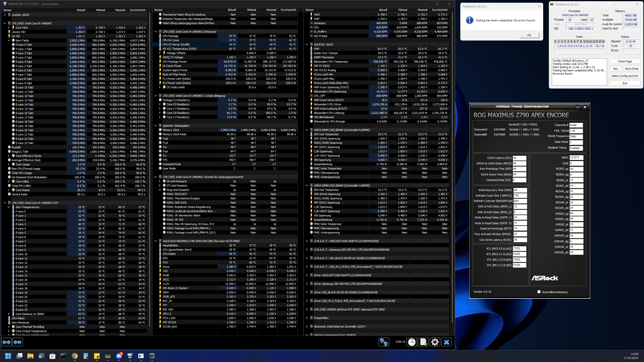The image size is (644, 362).
Task: Minimize the ASRock Timing Configurator window
Action: pyautogui.click(x=578, y=107)
